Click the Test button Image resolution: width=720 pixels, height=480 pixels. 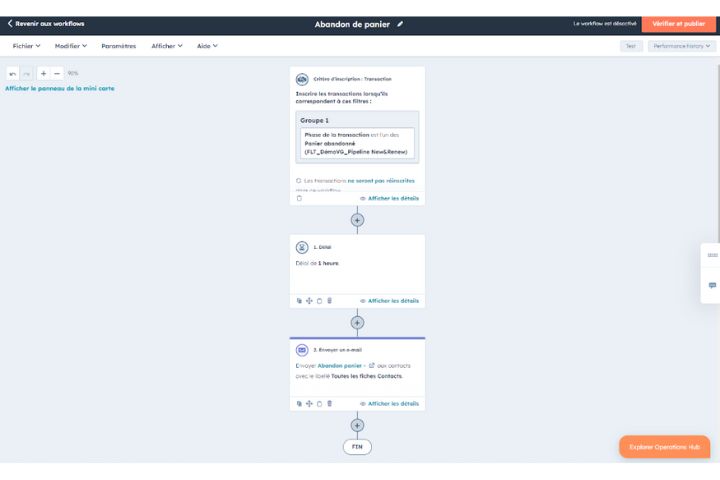click(x=631, y=46)
